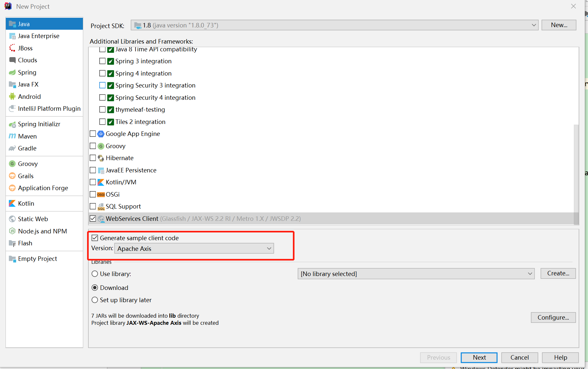
Task: Select the Static Web globe icon
Action: (12, 219)
